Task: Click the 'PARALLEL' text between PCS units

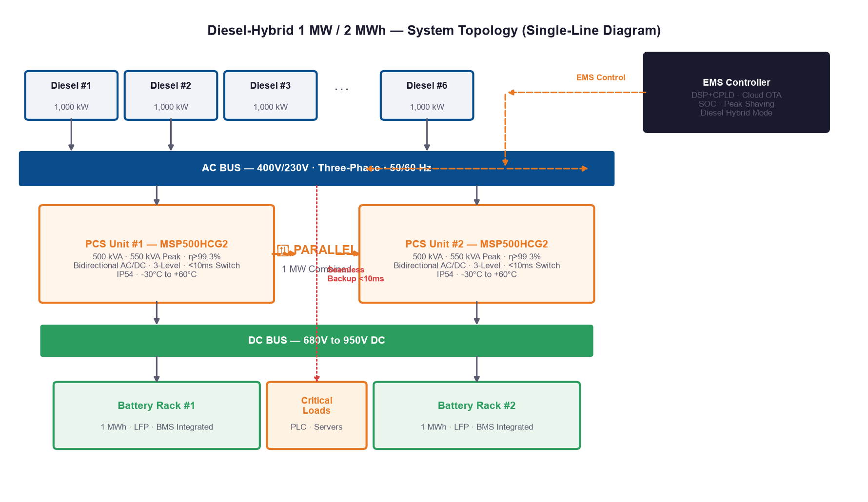Action: 324,250
